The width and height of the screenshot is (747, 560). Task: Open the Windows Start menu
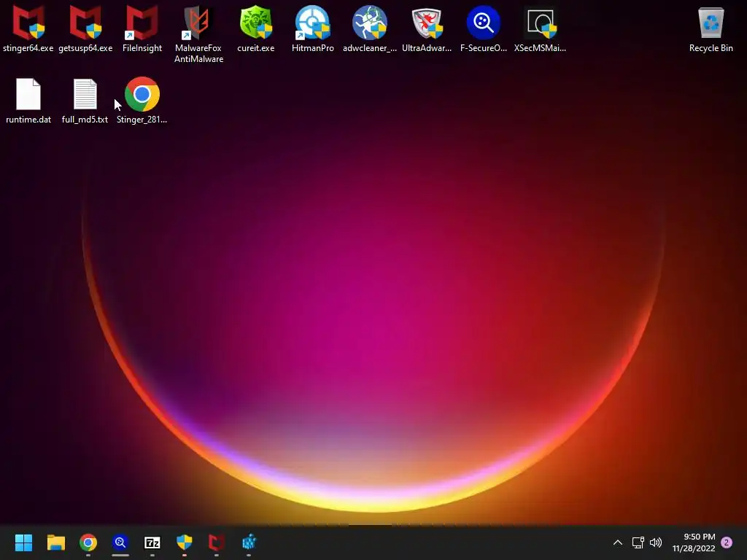(x=23, y=542)
